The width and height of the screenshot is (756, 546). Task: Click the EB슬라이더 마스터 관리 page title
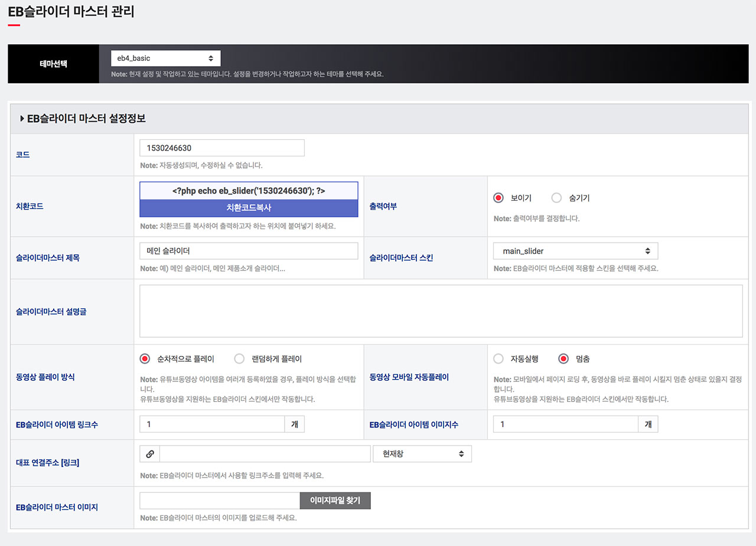[71, 11]
